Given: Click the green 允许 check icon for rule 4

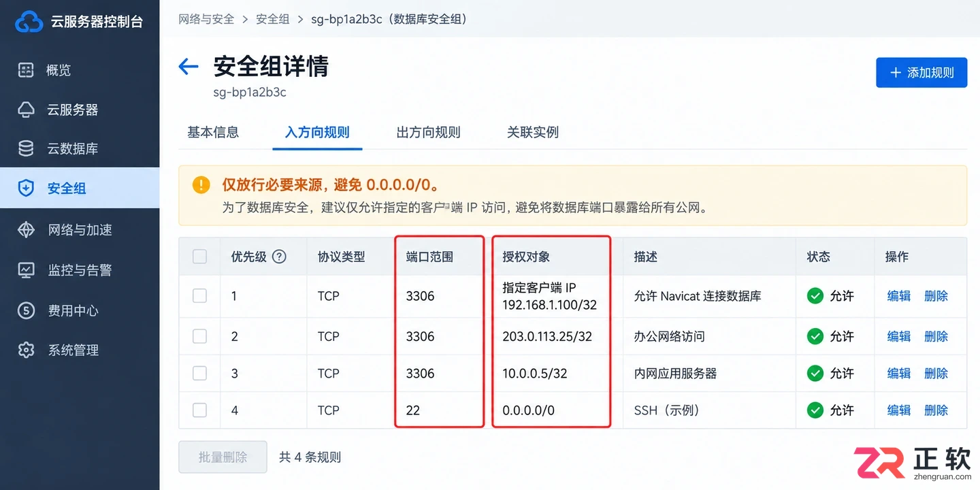Looking at the screenshot, I should (x=815, y=410).
